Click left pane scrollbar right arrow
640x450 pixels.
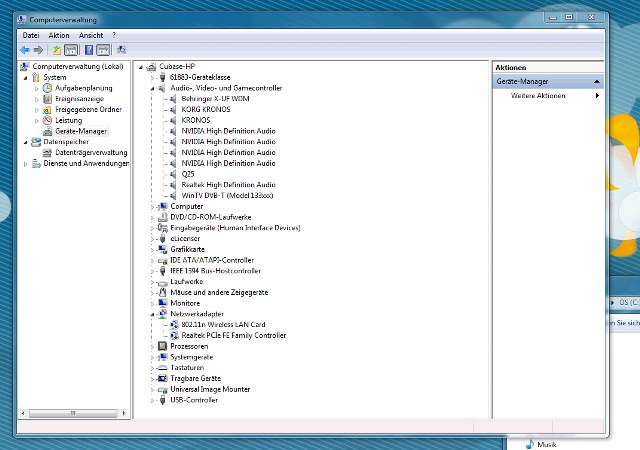tap(124, 413)
